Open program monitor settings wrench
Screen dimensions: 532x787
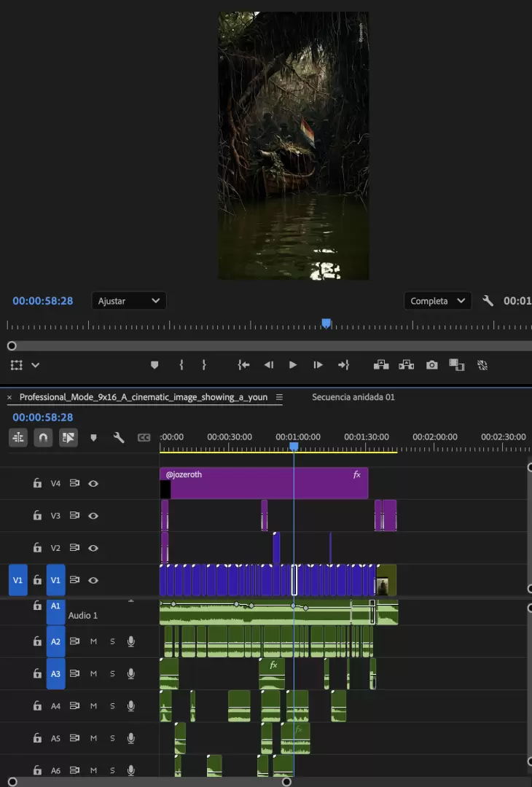(x=488, y=301)
